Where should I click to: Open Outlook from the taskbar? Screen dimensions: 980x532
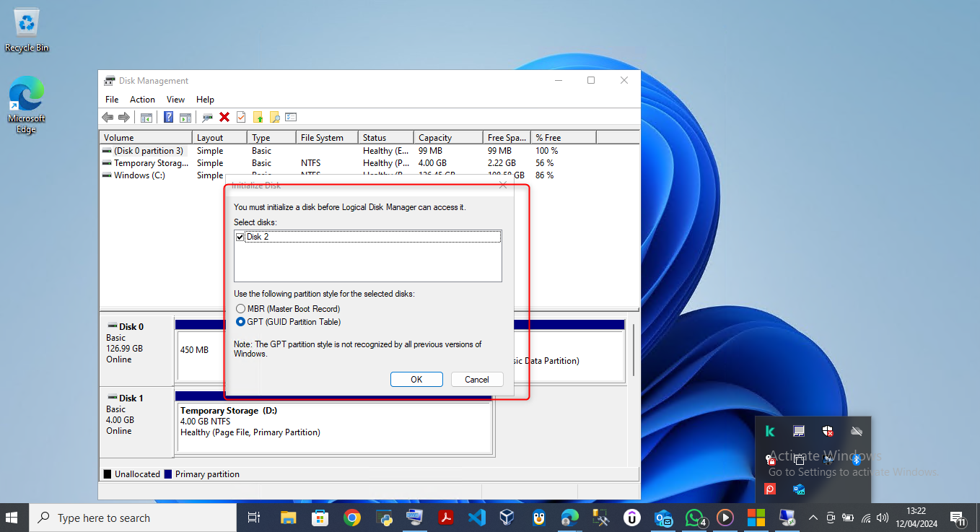click(x=663, y=518)
